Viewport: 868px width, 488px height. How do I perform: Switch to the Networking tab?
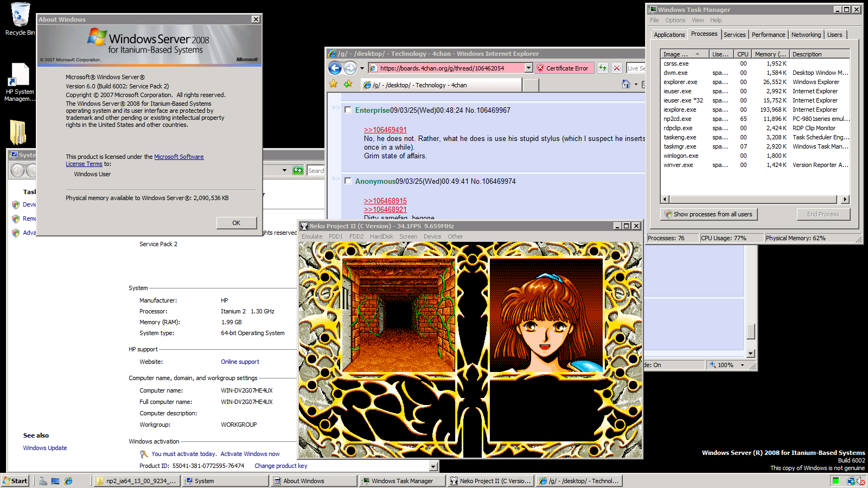(x=806, y=35)
